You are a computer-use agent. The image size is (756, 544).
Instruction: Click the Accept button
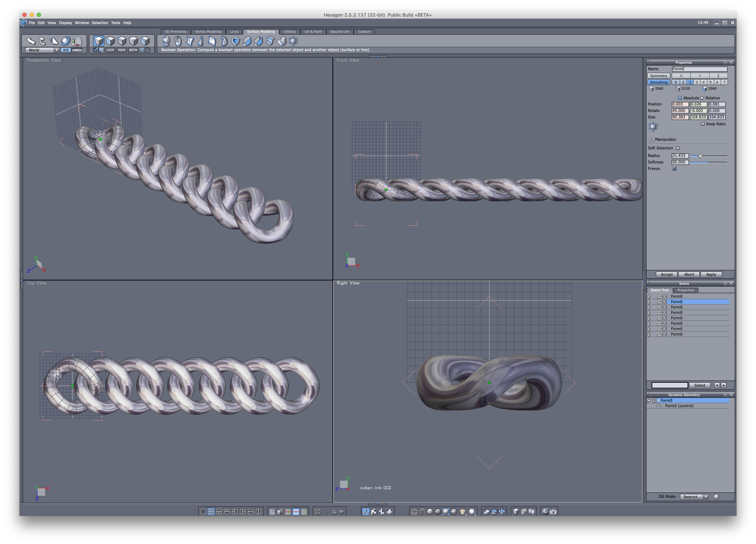click(x=667, y=274)
